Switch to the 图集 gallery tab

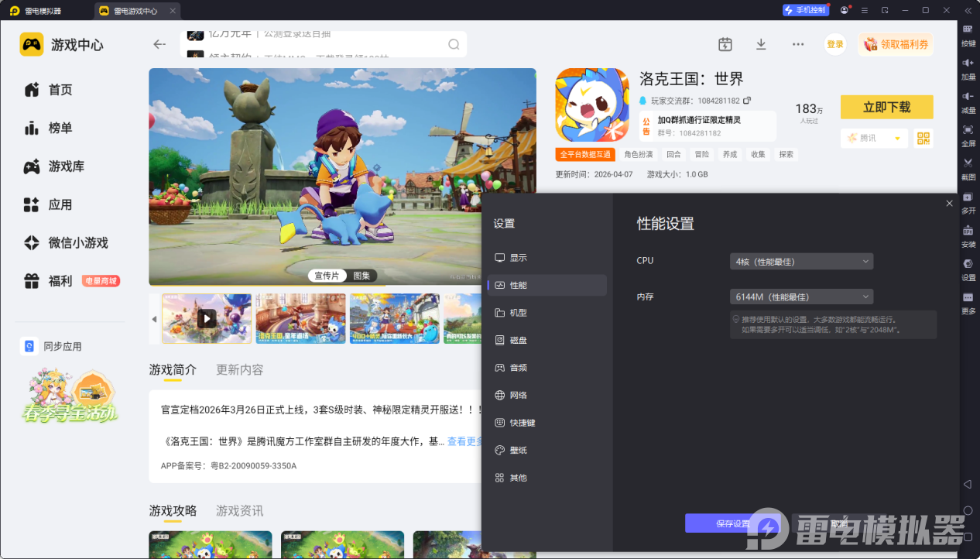tap(362, 276)
